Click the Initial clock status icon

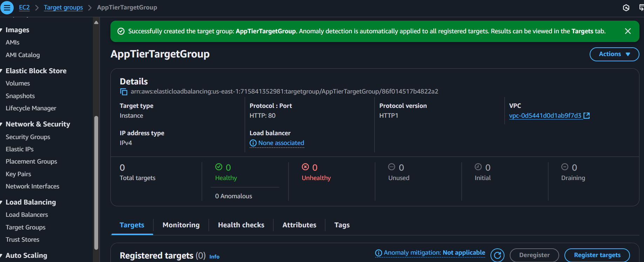pyautogui.click(x=478, y=167)
